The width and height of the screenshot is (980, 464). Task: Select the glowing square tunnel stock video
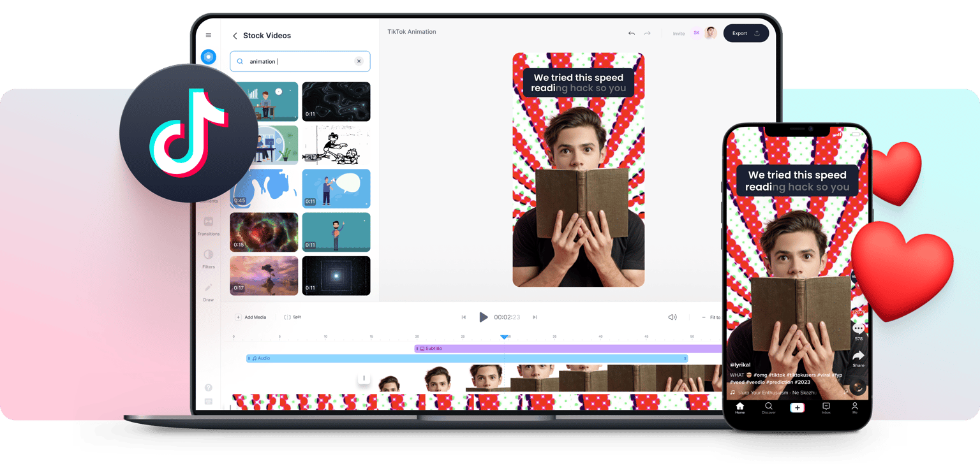pos(336,275)
